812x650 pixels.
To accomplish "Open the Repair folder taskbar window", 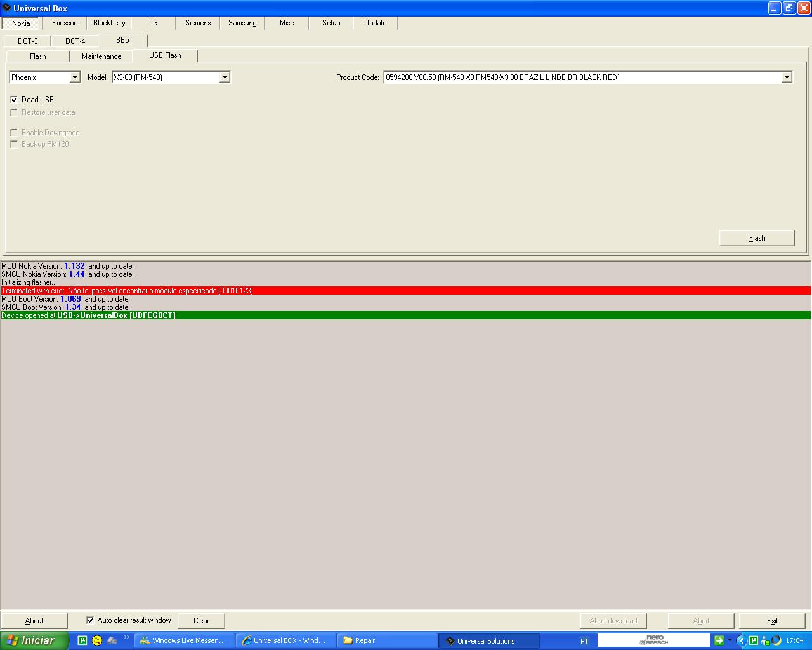I will (x=386, y=641).
